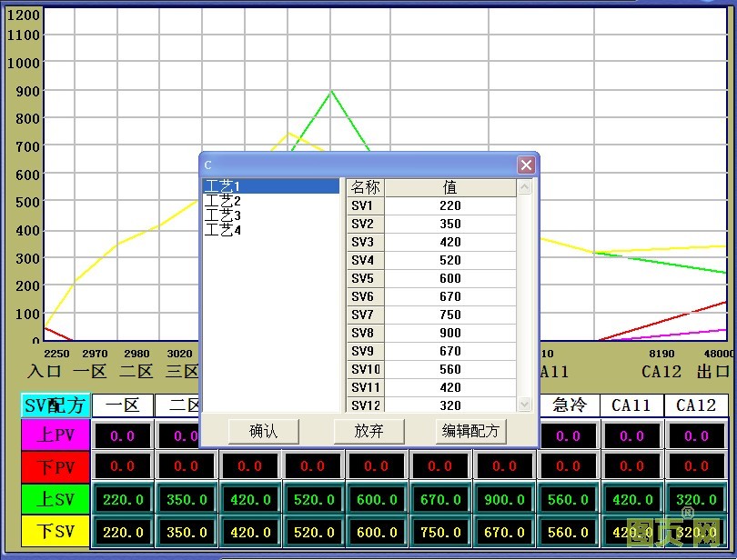
Task: Click the 750.0 box in the 下SV row
Action: (440, 532)
